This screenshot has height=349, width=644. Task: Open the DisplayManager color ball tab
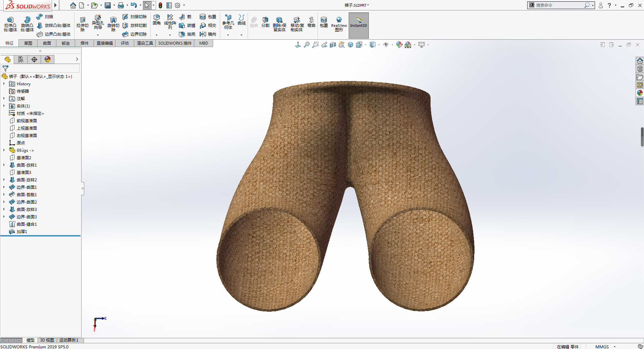coord(48,59)
